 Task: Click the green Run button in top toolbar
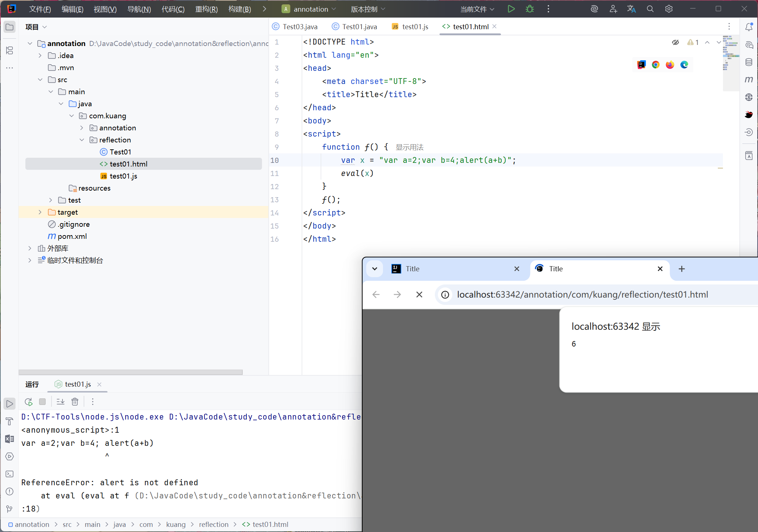(511, 9)
